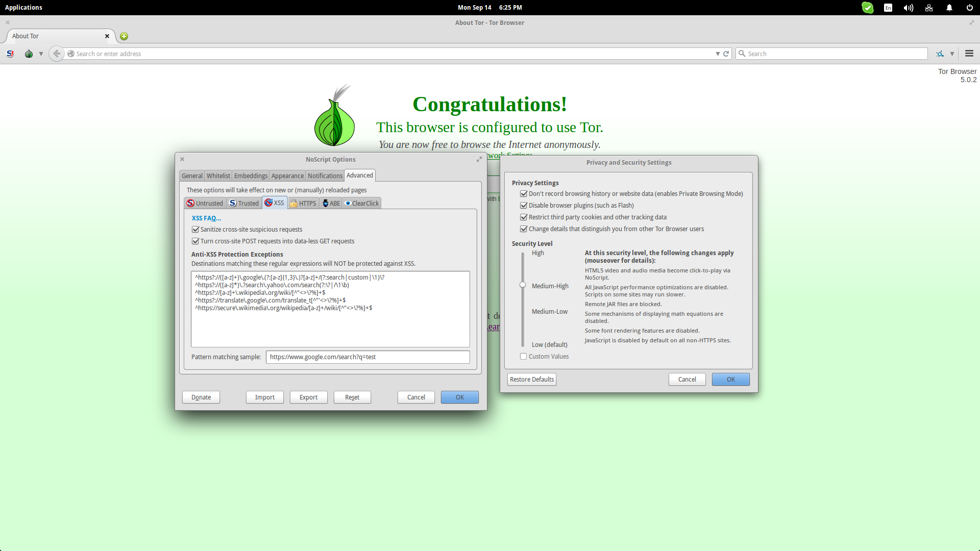980x551 pixels.
Task: Click the Restore Defaults button
Action: [532, 380]
